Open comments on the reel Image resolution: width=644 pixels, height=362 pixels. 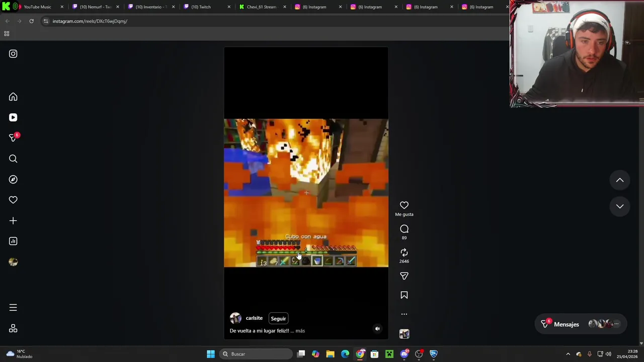click(x=404, y=229)
